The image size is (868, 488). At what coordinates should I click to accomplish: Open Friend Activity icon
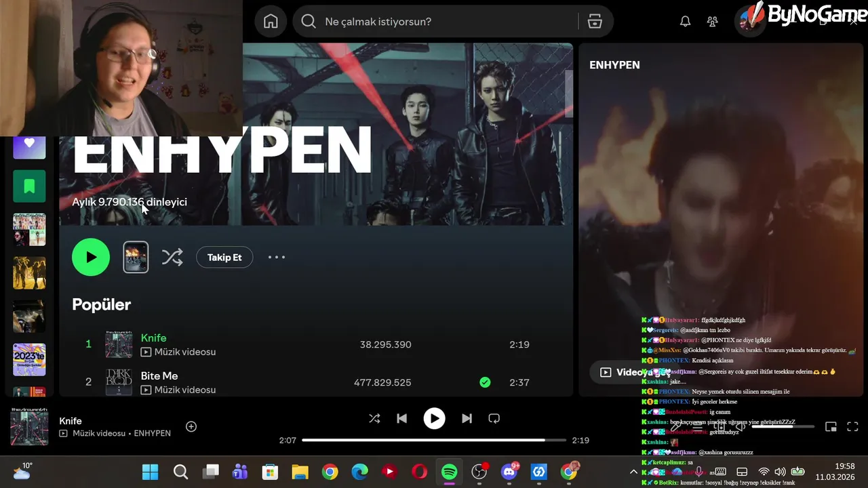[x=712, y=22]
